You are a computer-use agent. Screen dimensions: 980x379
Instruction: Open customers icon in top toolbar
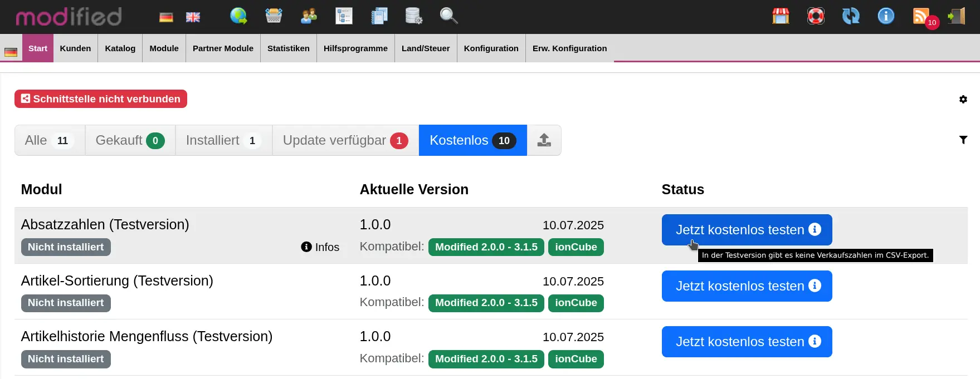pos(309,16)
